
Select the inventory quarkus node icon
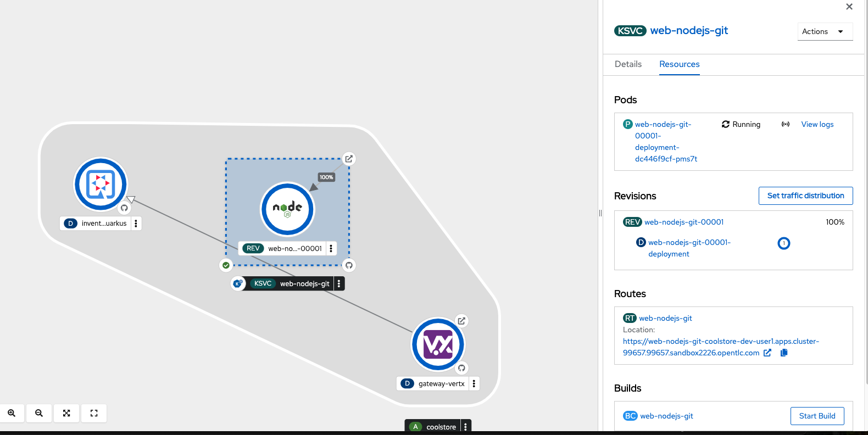[101, 184]
